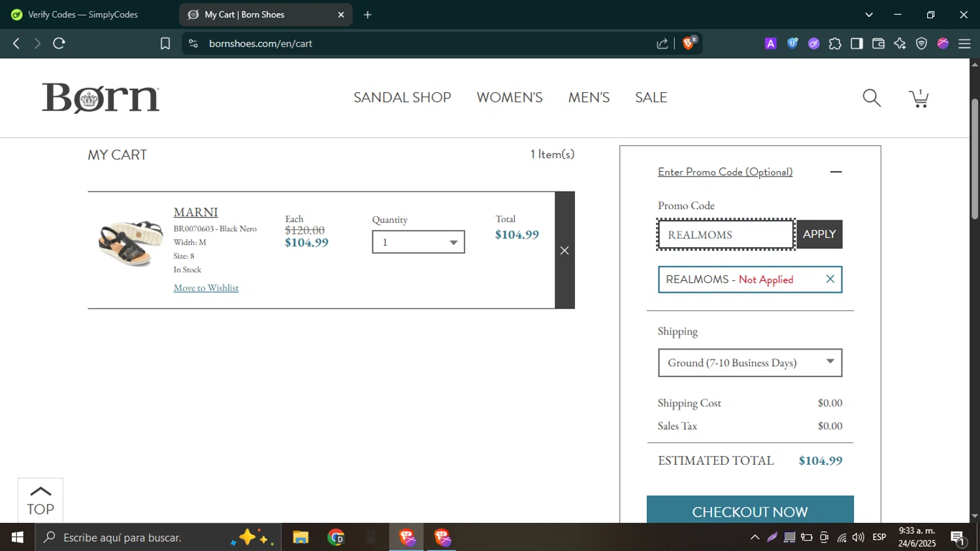The height and width of the screenshot is (551, 980).
Task: Click the page vertical scrollbar
Action: click(x=975, y=159)
